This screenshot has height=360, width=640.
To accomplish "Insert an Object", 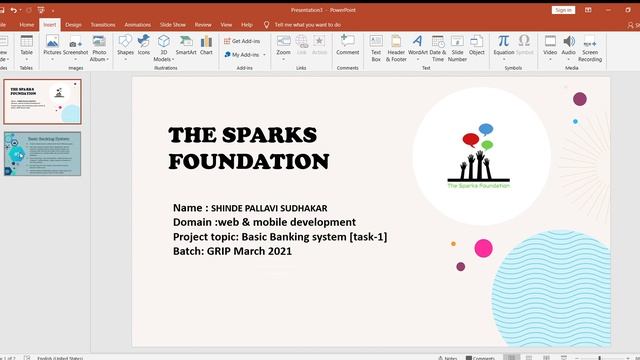I will [476, 45].
